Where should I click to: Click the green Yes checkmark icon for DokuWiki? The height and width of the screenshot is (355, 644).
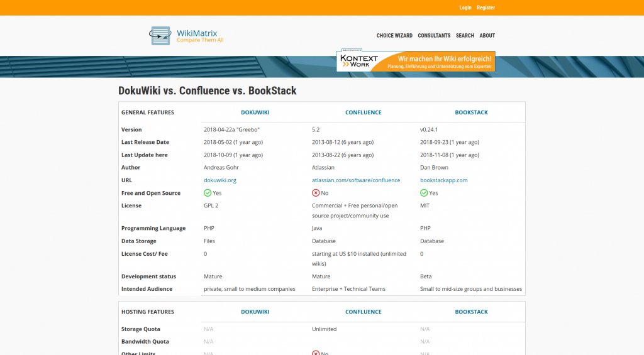208,193
